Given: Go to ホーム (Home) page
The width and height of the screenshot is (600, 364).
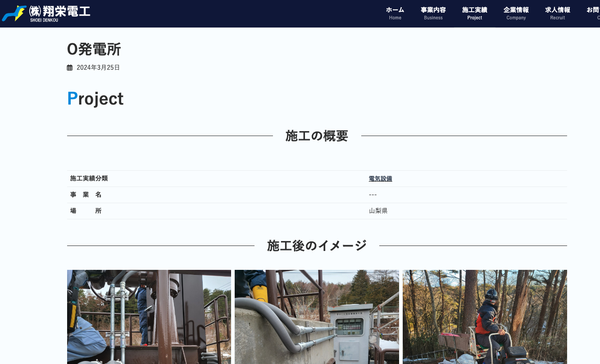Looking at the screenshot, I should point(395,13).
